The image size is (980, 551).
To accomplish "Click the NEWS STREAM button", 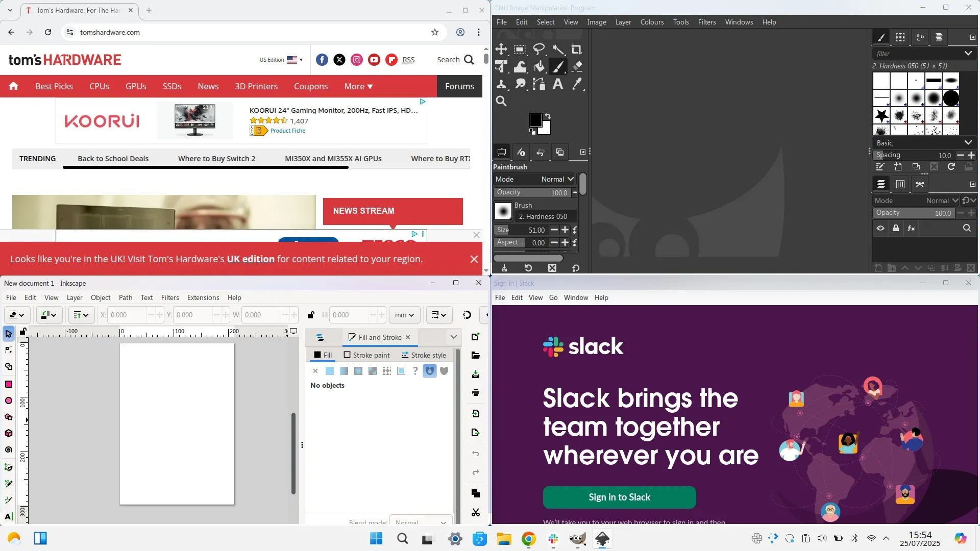I will (393, 211).
